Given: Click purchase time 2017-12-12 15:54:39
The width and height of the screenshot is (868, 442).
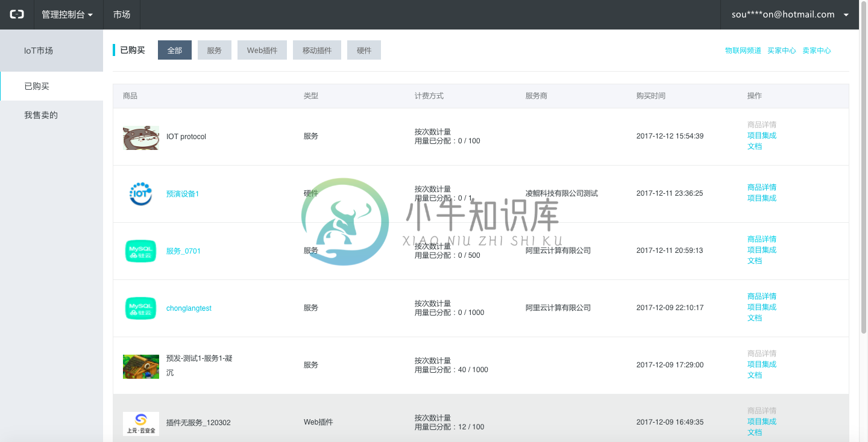Looking at the screenshot, I should 670,136.
